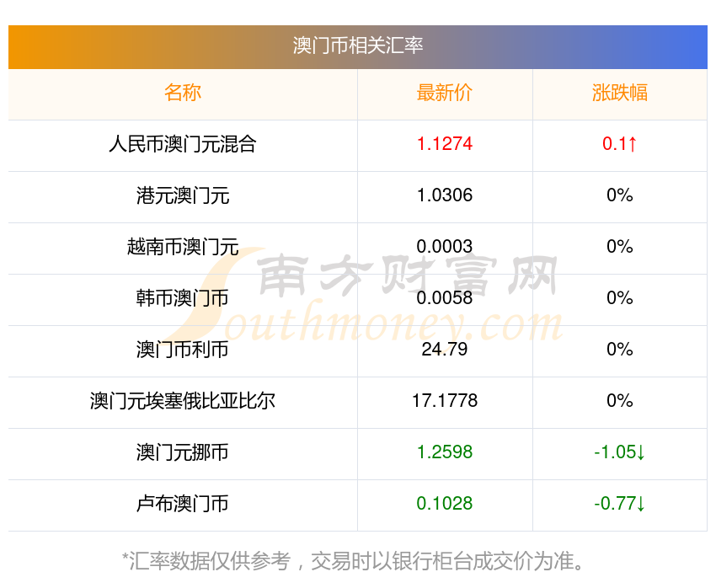716x588 pixels.
Task: Select the 韩币澳门币 row name
Action: click(183, 298)
